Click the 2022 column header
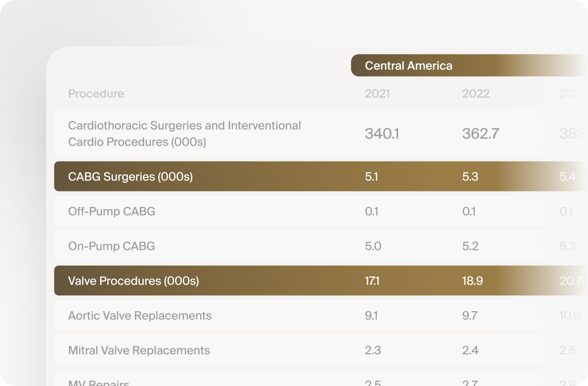588x386 pixels. point(476,94)
